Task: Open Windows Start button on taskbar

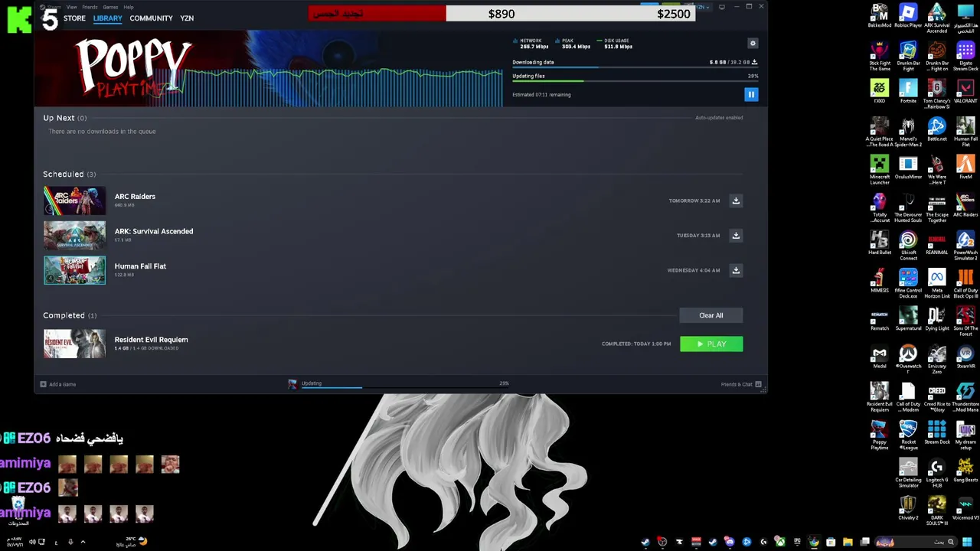Action: pyautogui.click(x=967, y=542)
